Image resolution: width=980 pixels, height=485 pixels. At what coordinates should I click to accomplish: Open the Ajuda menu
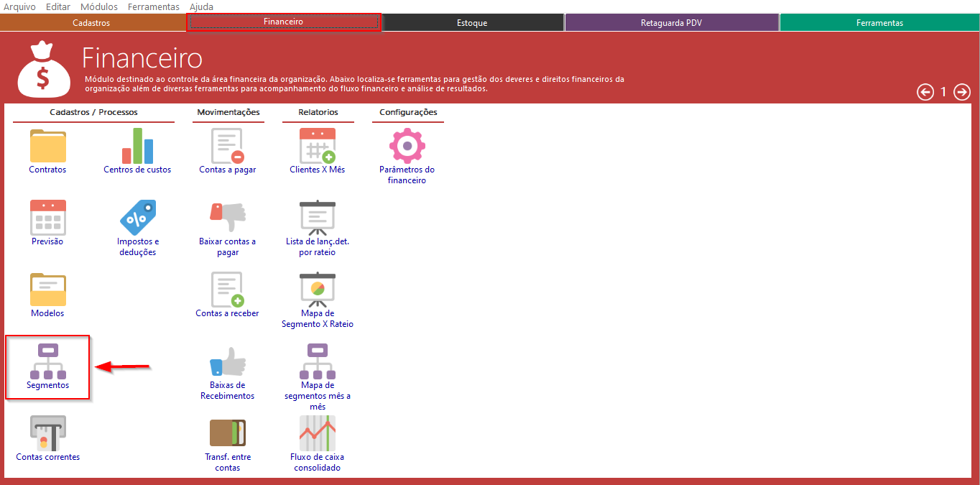[201, 6]
